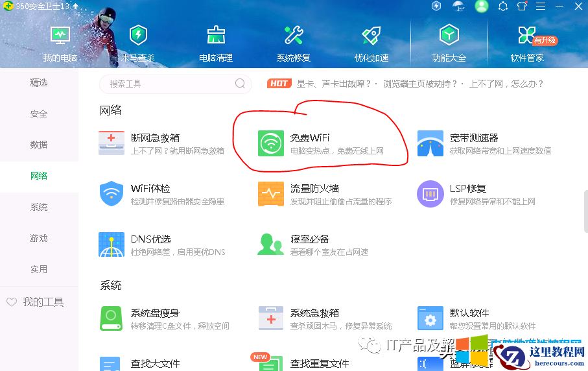Open 查找大文件 icon
This screenshot has height=371, width=588.
tap(110, 363)
